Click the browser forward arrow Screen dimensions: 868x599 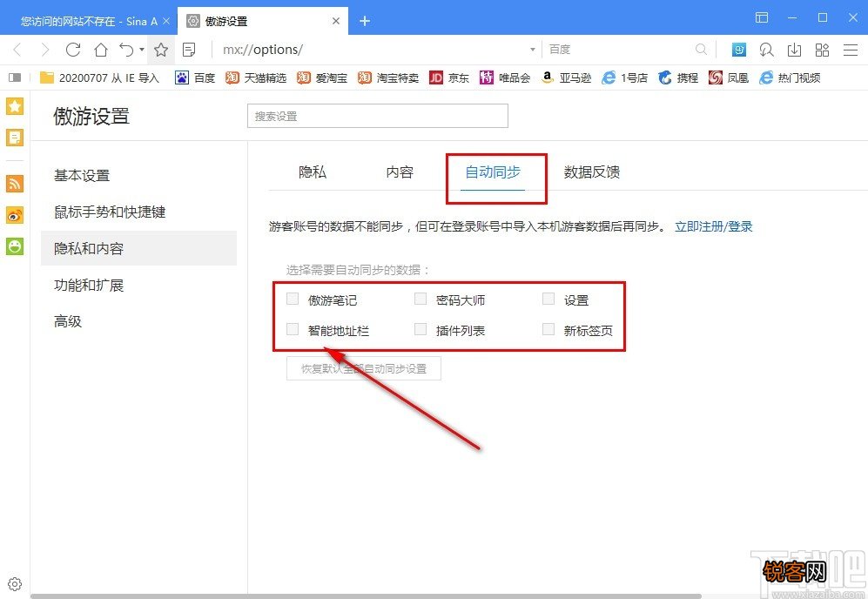[45, 50]
